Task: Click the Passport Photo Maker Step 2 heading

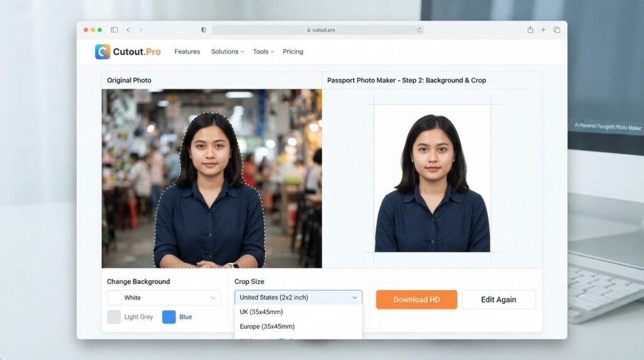Action: point(407,81)
